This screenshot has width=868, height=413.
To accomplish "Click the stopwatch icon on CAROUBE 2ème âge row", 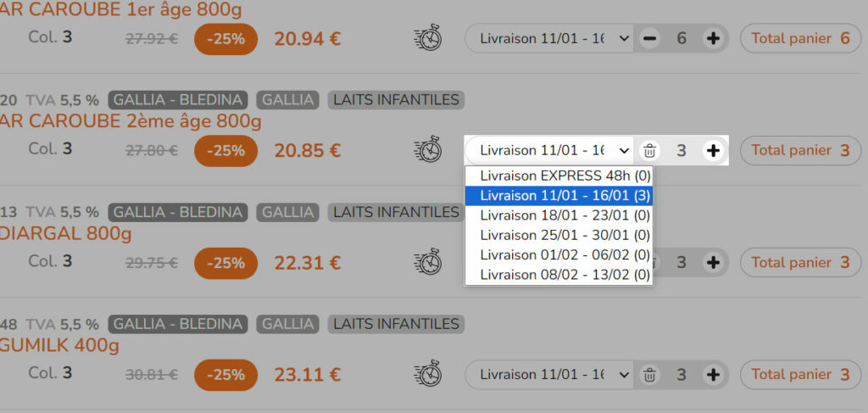I will (x=428, y=150).
